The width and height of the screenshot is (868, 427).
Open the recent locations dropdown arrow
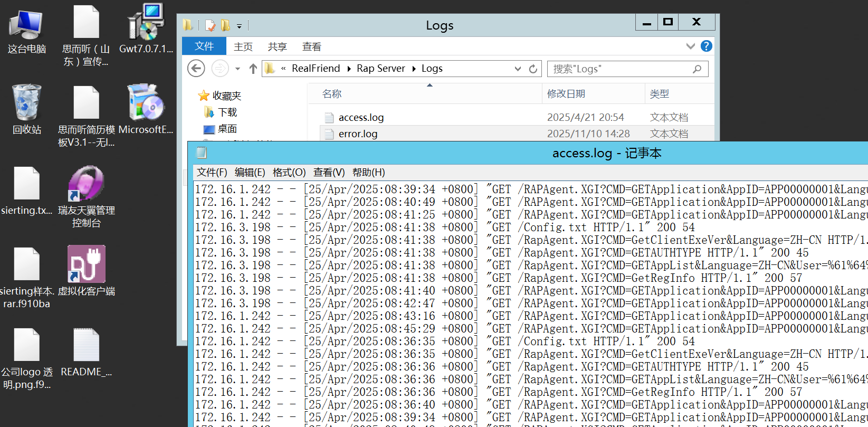(237, 69)
